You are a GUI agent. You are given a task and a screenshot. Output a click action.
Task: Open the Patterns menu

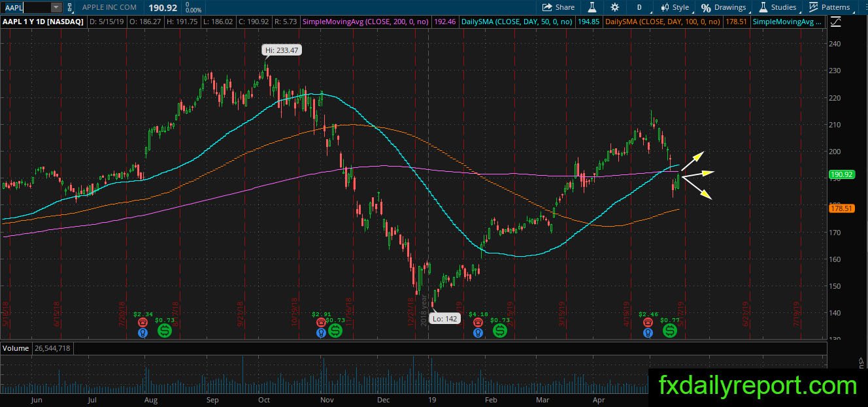coord(829,7)
